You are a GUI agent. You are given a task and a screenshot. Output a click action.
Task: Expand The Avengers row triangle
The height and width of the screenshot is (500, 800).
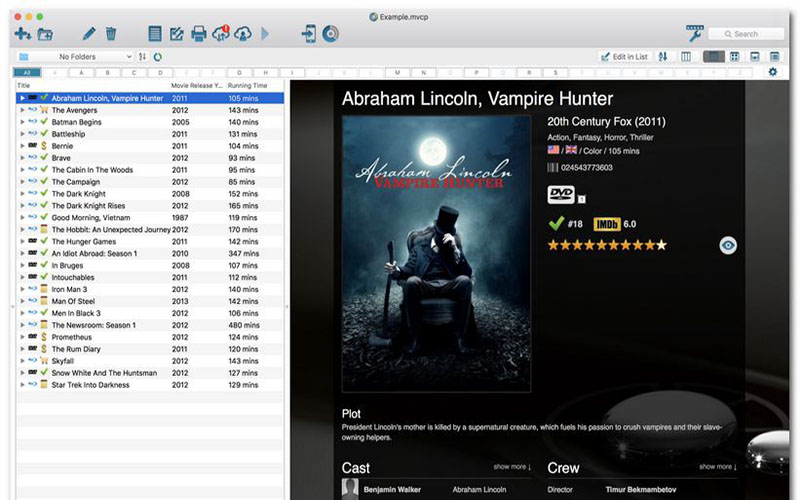click(x=22, y=110)
